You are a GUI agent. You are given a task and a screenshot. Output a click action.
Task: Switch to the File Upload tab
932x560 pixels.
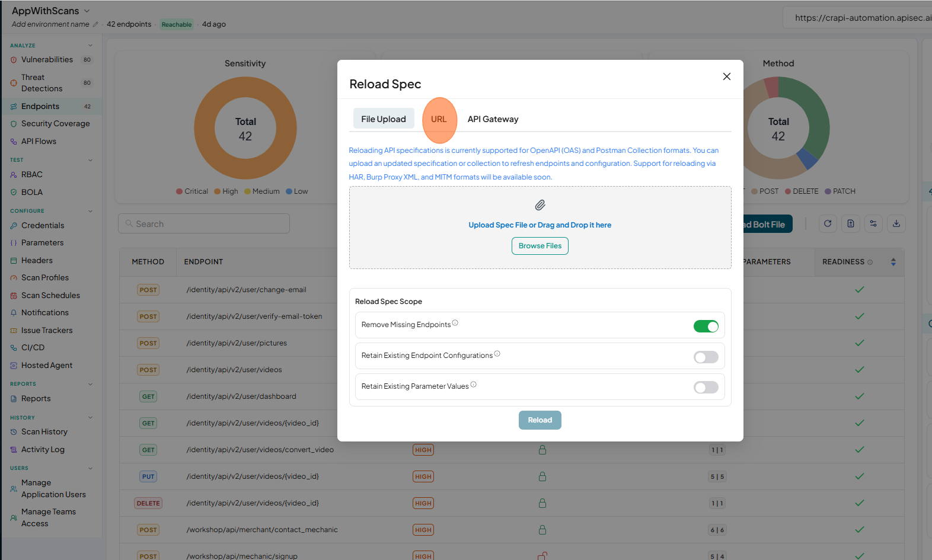[x=384, y=119]
